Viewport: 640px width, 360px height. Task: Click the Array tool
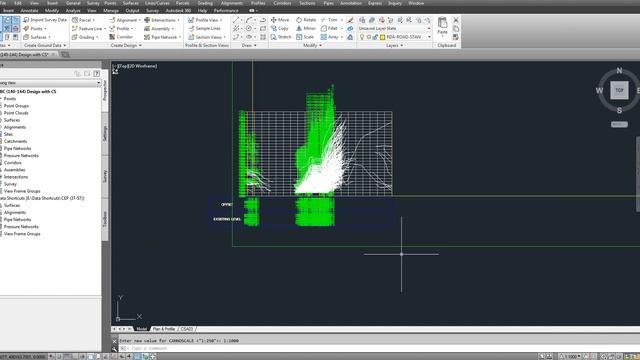pyautogui.click(x=330, y=37)
